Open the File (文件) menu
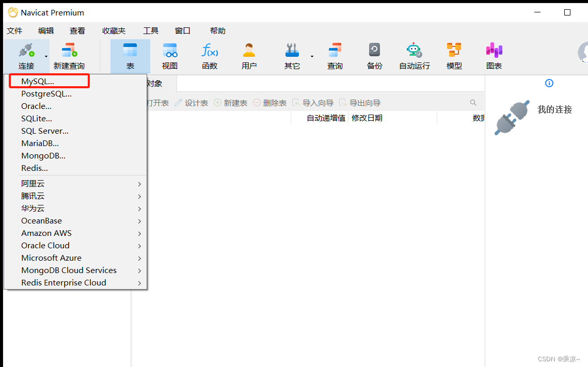The height and width of the screenshot is (367, 588). 14,31
